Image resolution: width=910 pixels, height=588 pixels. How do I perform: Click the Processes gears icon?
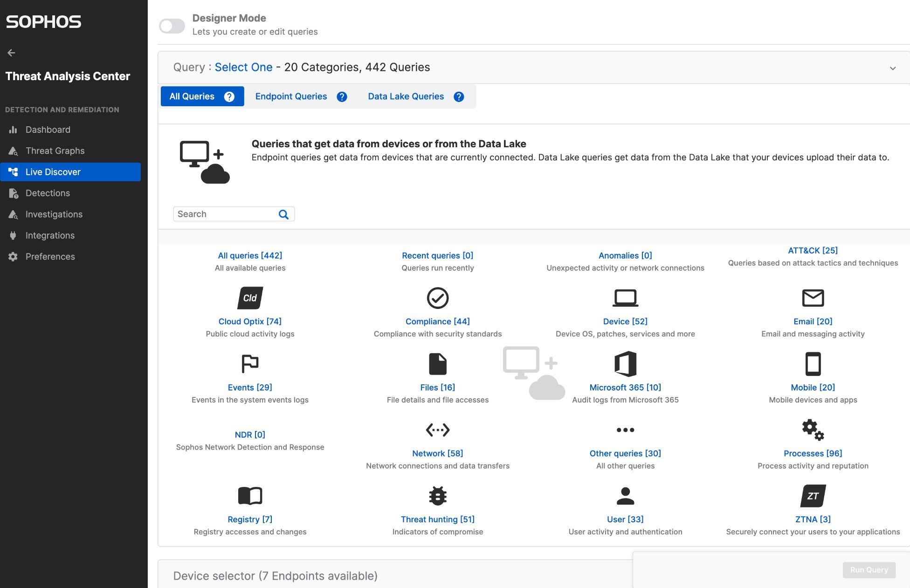(x=813, y=430)
